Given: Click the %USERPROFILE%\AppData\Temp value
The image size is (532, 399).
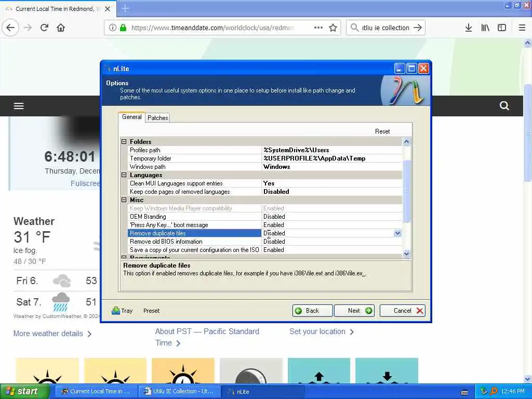Looking at the screenshot, I should coord(314,158).
